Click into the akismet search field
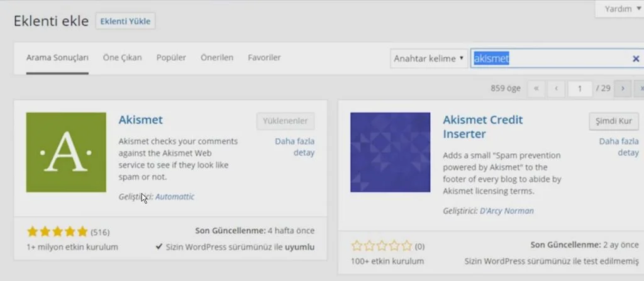Viewport: 644px width, 281px height. [553, 58]
